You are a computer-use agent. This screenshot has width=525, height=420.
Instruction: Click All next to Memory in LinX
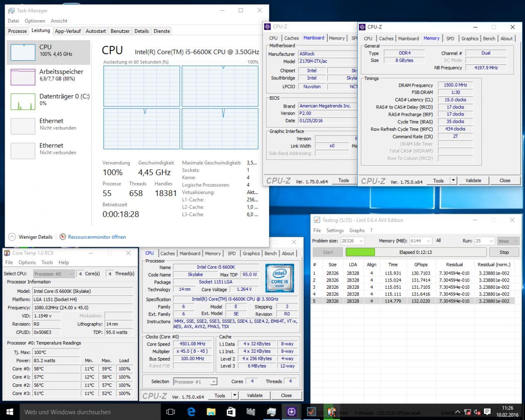click(439, 241)
